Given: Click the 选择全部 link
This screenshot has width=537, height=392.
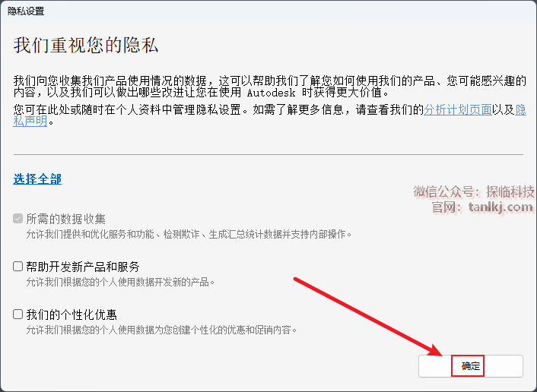Looking at the screenshot, I should (37, 179).
